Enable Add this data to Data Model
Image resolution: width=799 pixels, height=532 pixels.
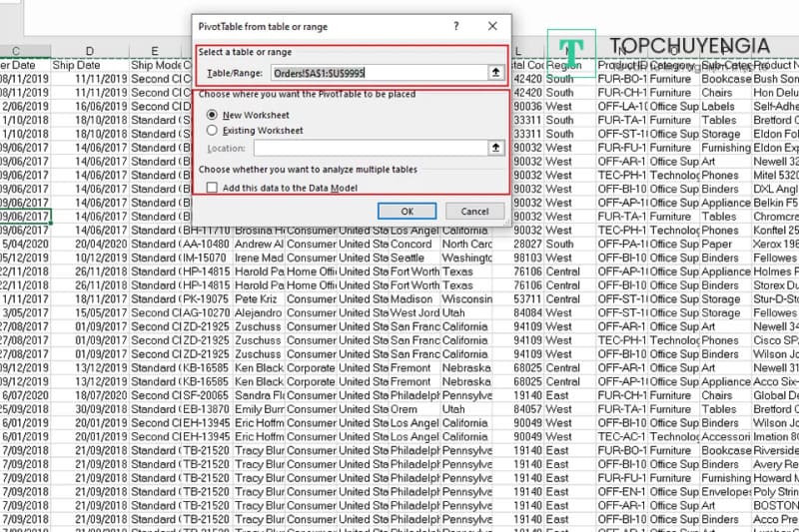click(212, 188)
